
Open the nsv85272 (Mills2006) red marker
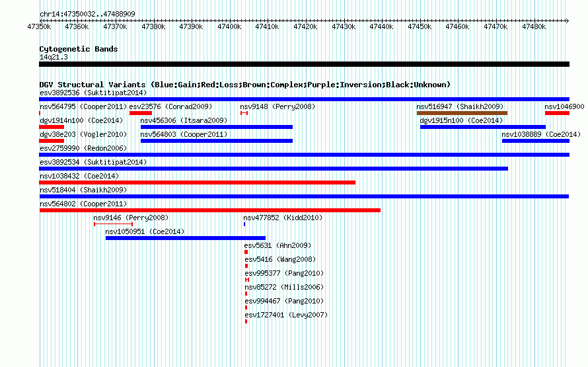pos(246,294)
